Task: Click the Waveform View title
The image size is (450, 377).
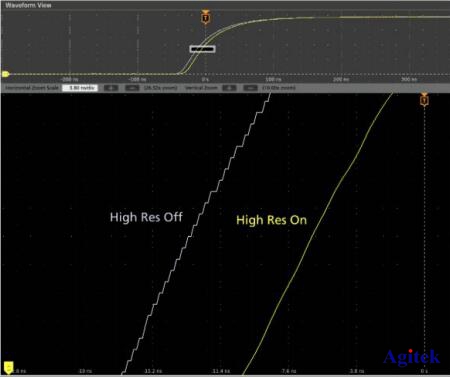Action: point(28,5)
